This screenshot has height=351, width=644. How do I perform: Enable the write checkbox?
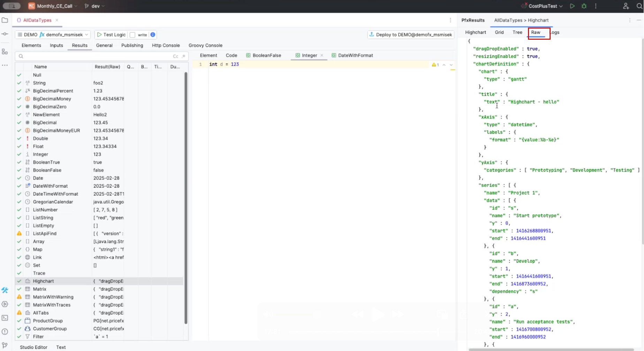(132, 35)
